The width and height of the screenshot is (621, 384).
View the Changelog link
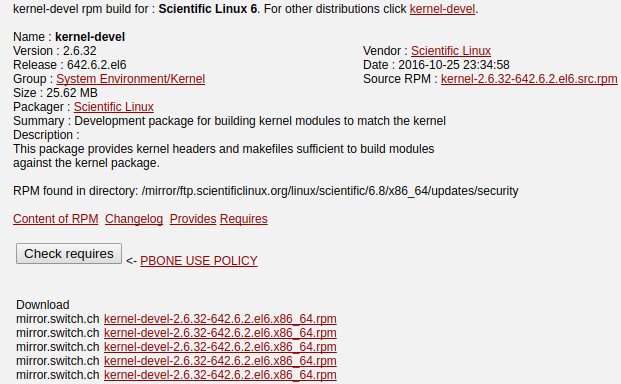(x=134, y=219)
